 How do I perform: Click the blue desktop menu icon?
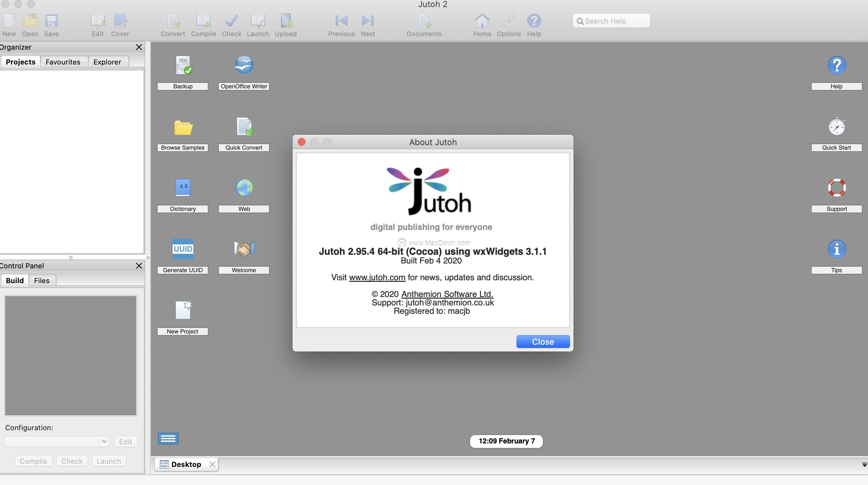(x=168, y=439)
